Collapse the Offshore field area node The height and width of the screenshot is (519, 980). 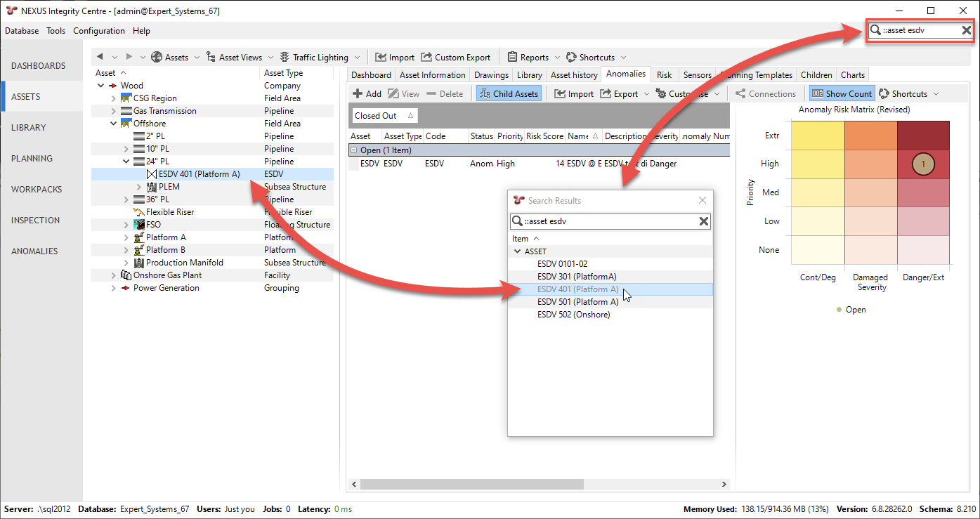[x=114, y=124]
